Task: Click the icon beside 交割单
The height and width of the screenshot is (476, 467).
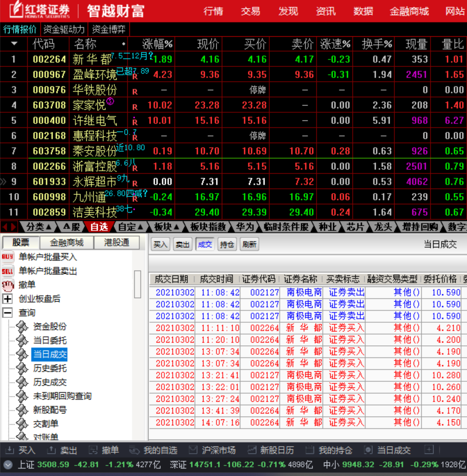Action: [x=22, y=424]
